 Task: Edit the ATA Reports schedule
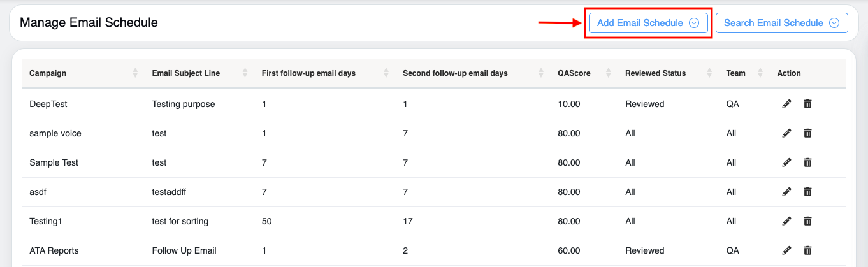pyautogui.click(x=786, y=250)
